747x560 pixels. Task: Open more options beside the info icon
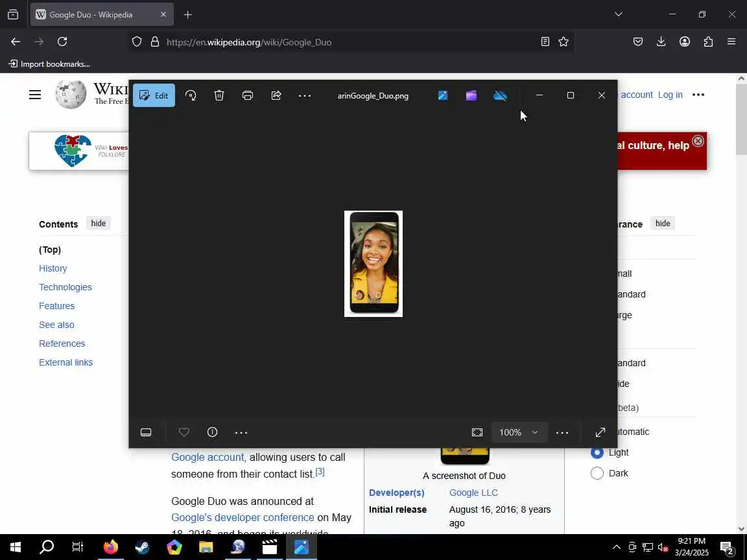pyautogui.click(x=241, y=432)
